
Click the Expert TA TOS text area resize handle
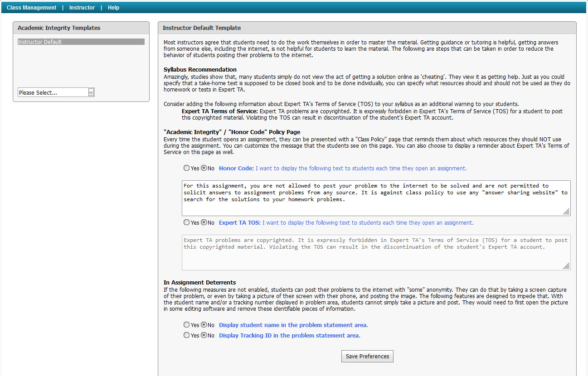click(567, 266)
